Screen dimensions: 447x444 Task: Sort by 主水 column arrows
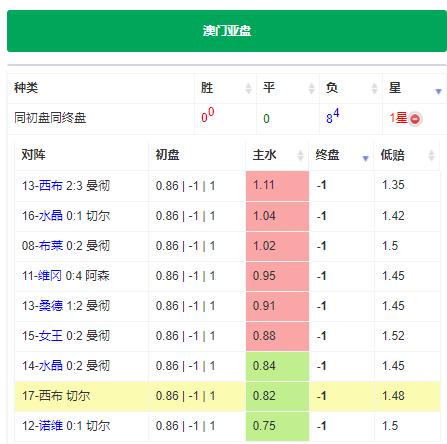point(300,155)
